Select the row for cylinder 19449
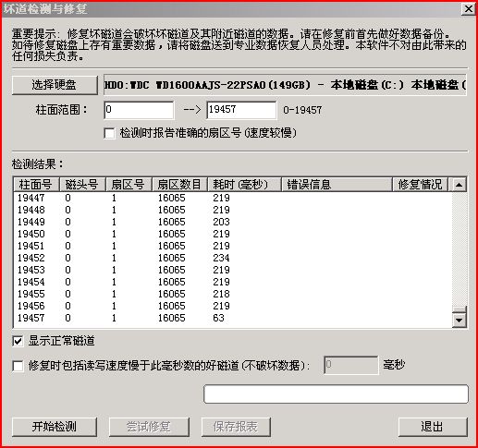The image size is (478, 448). [233, 222]
